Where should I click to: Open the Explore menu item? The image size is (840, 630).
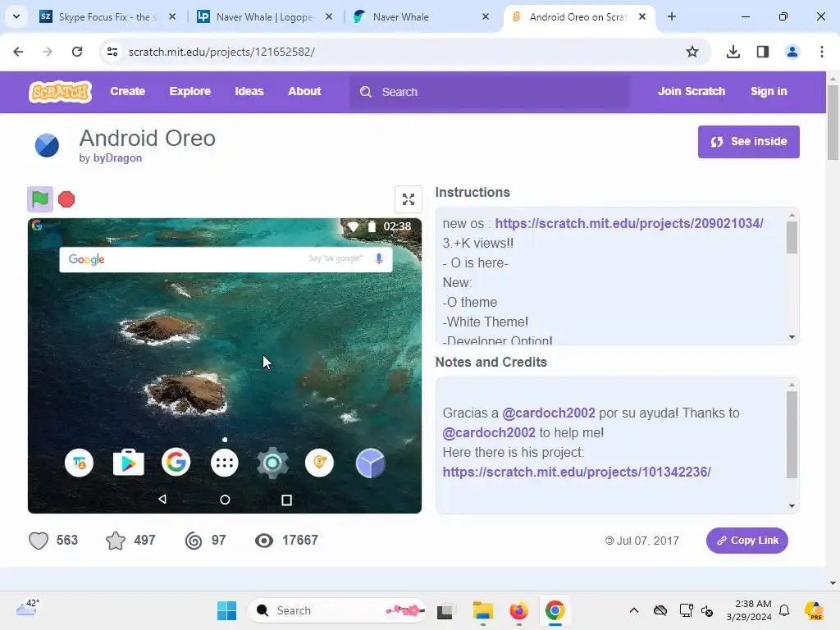coord(189,91)
